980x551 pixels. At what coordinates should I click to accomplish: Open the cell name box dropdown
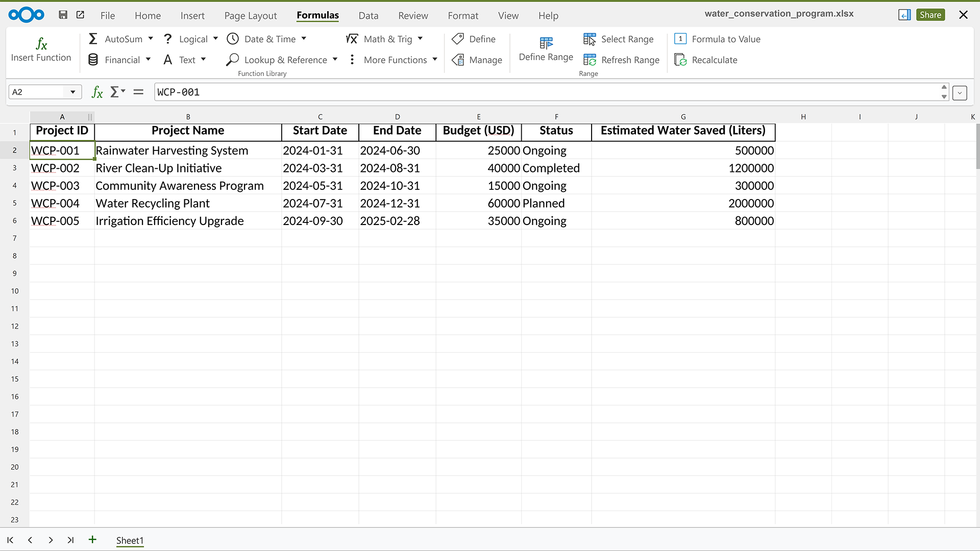(x=73, y=92)
